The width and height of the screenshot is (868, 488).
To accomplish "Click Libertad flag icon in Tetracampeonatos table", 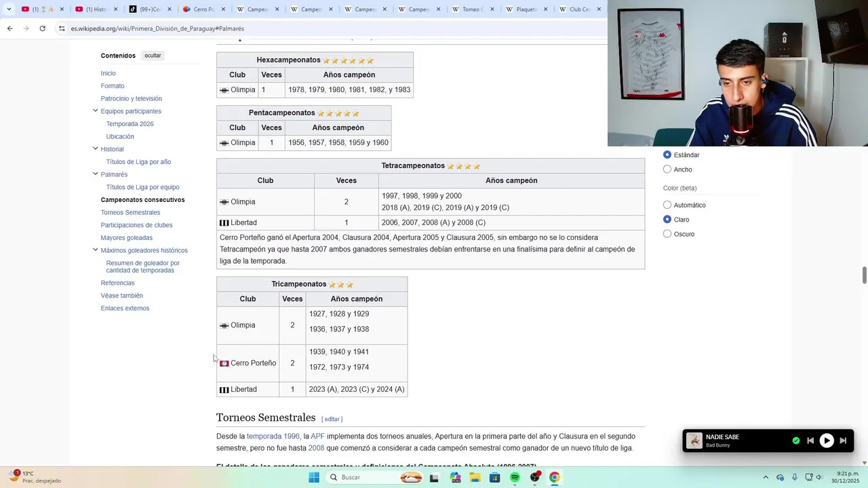I will 224,222.
